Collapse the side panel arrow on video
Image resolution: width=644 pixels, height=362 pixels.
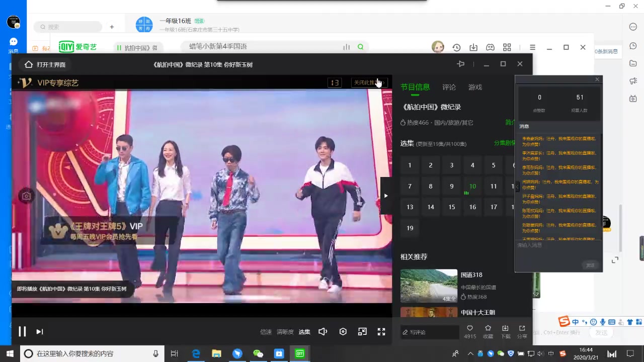[386, 196]
